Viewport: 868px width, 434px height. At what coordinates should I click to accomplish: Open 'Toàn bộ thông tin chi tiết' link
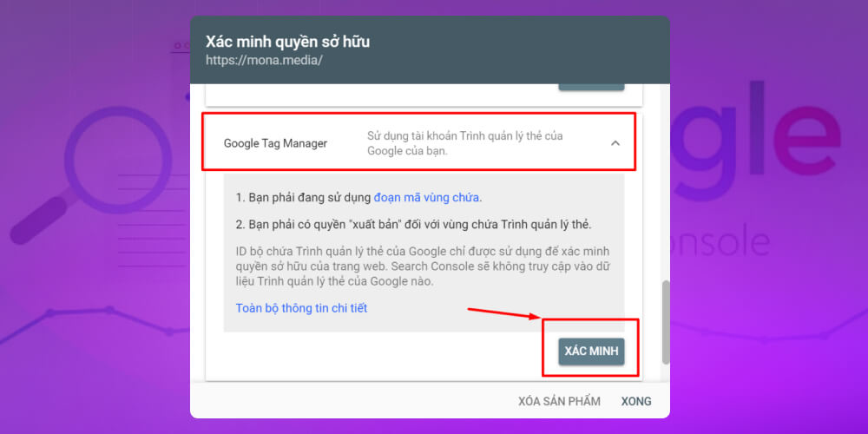pyautogui.click(x=302, y=308)
